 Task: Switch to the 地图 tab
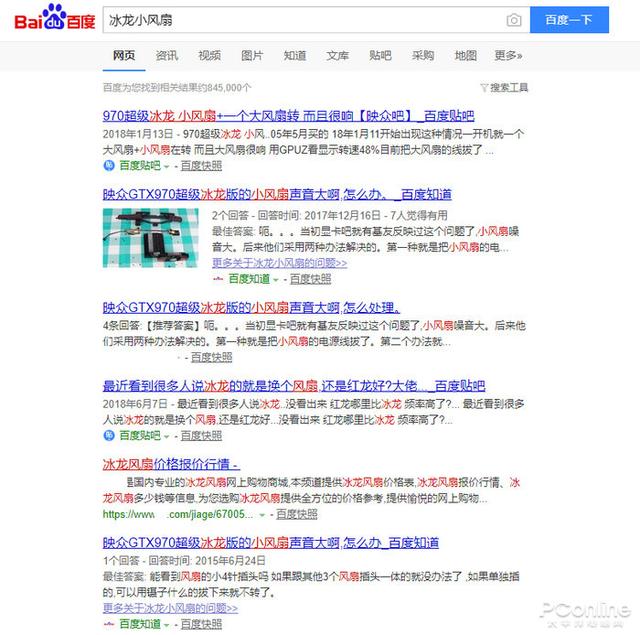coord(465,55)
